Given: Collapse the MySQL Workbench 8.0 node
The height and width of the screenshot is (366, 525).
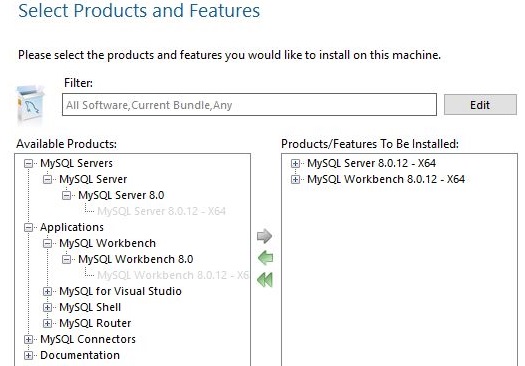Looking at the screenshot, I should point(67,260).
